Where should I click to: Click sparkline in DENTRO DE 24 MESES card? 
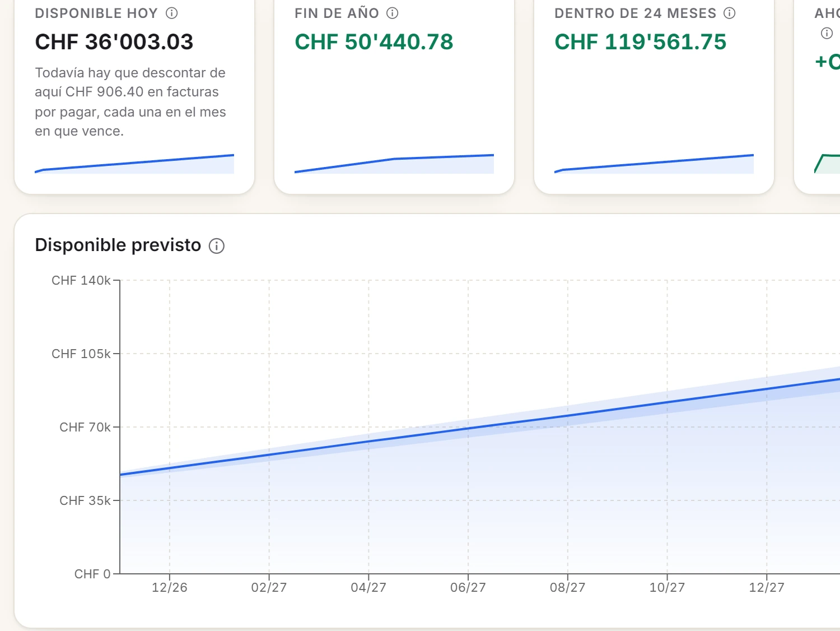tap(654, 164)
